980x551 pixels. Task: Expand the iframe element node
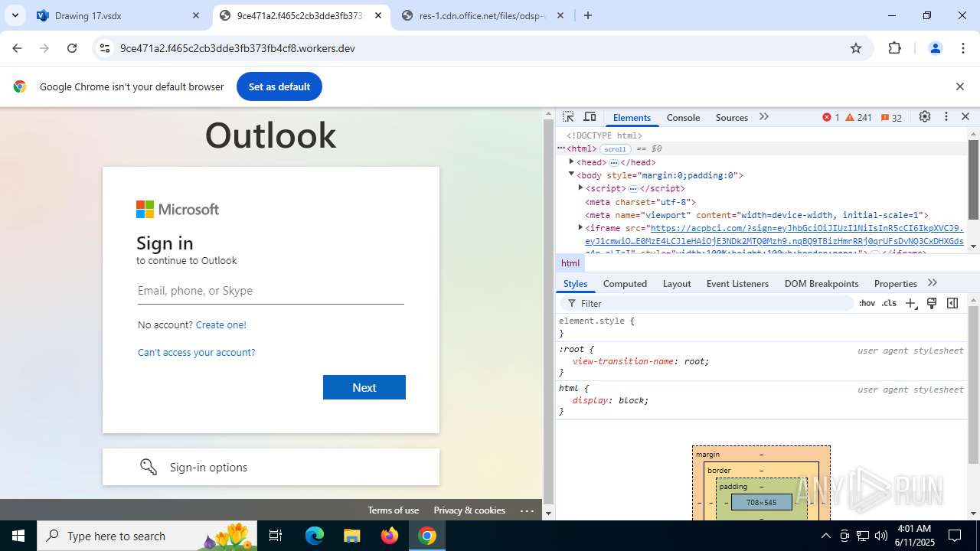pyautogui.click(x=580, y=227)
